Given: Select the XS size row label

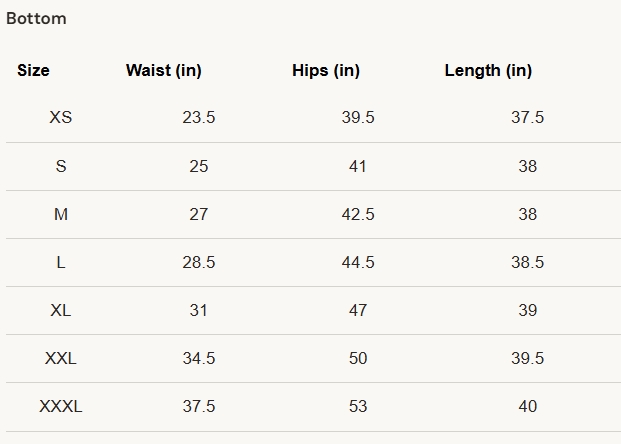Looking at the screenshot, I should [x=61, y=118].
